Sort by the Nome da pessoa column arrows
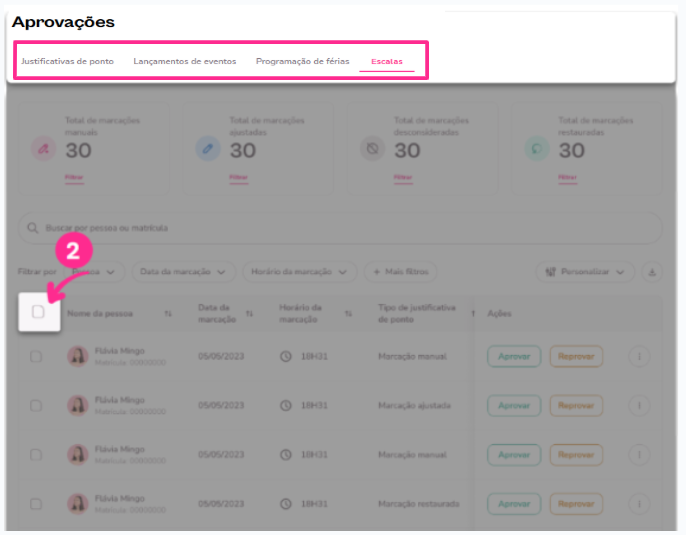Image resolution: width=686 pixels, height=535 pixels. (168, 313)
